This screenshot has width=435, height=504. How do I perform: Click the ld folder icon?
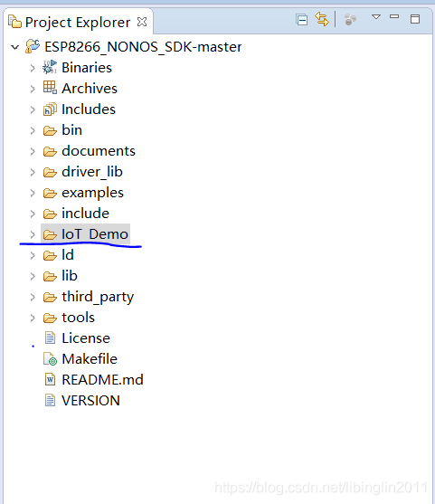click(50, 255)
